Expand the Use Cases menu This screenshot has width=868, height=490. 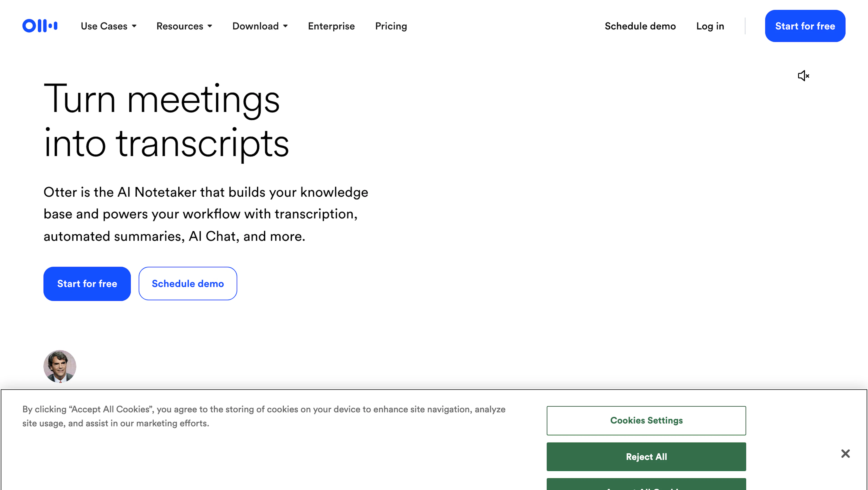[x=108, y=26]
